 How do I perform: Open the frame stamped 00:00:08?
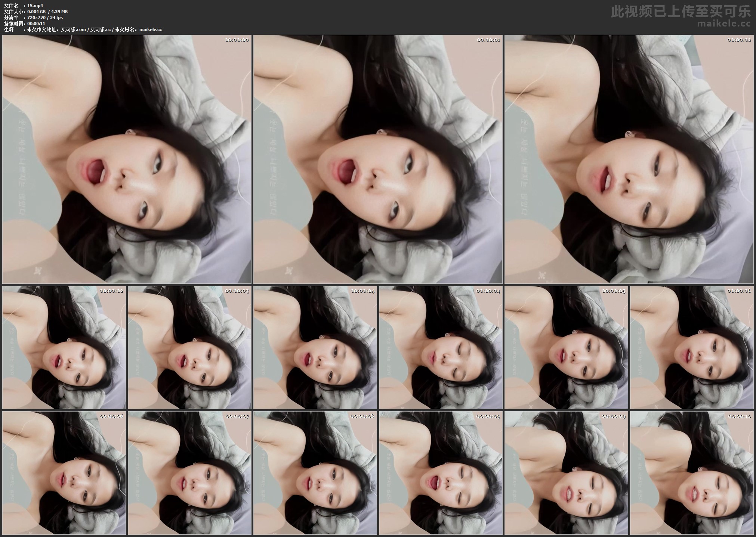point(315,473)
